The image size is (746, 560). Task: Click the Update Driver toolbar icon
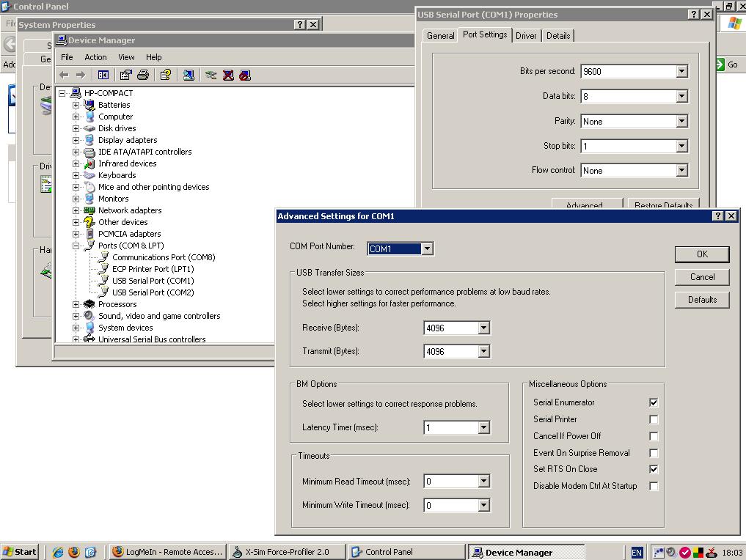coord(211,75)
